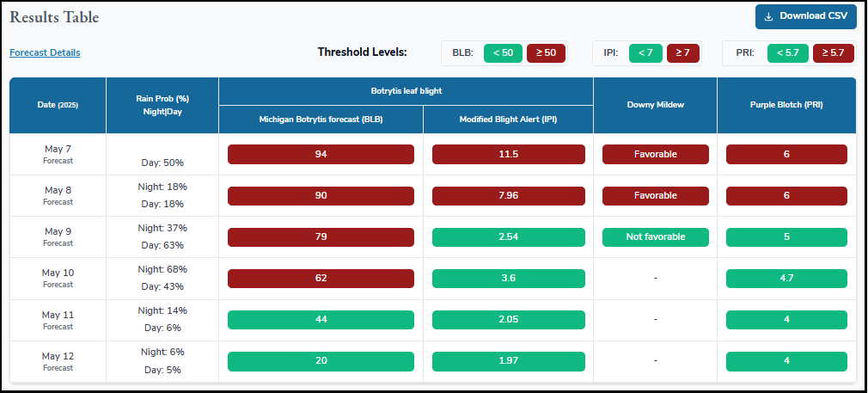
Task: Click the Date (2025) column header
Action: tap(58, 105)
